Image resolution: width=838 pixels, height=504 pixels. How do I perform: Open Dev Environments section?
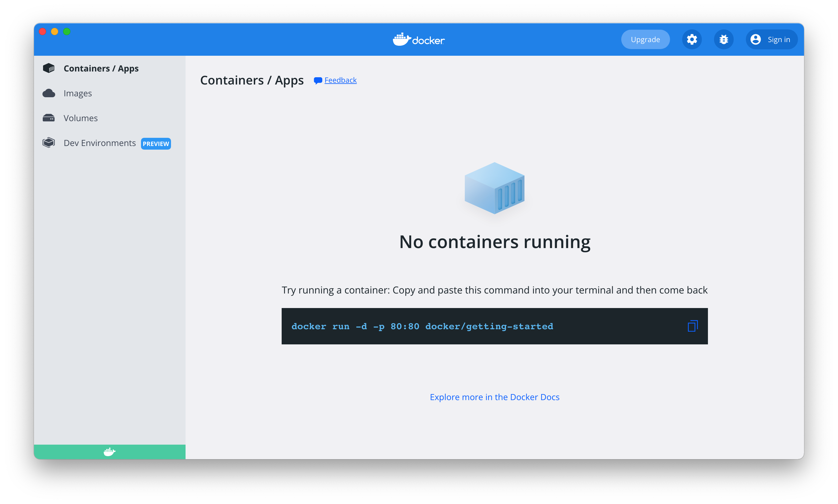pyautogui.click(x=100, y=143)
